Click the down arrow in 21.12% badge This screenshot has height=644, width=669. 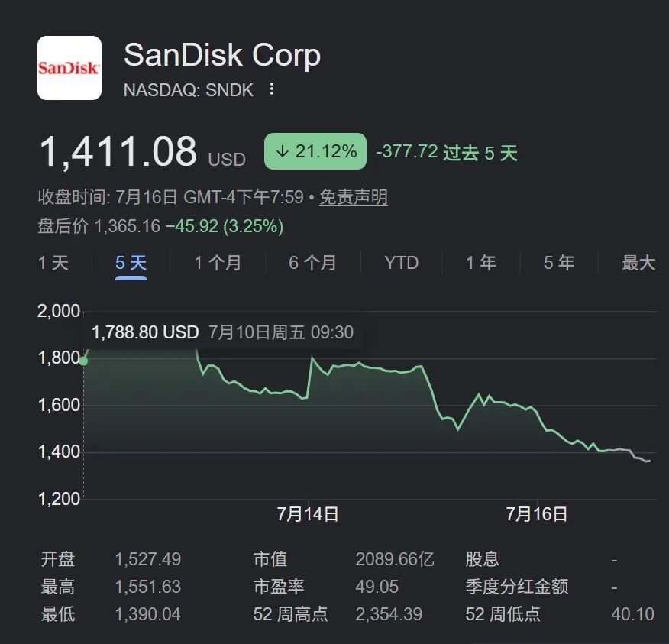tap(282, 151)
